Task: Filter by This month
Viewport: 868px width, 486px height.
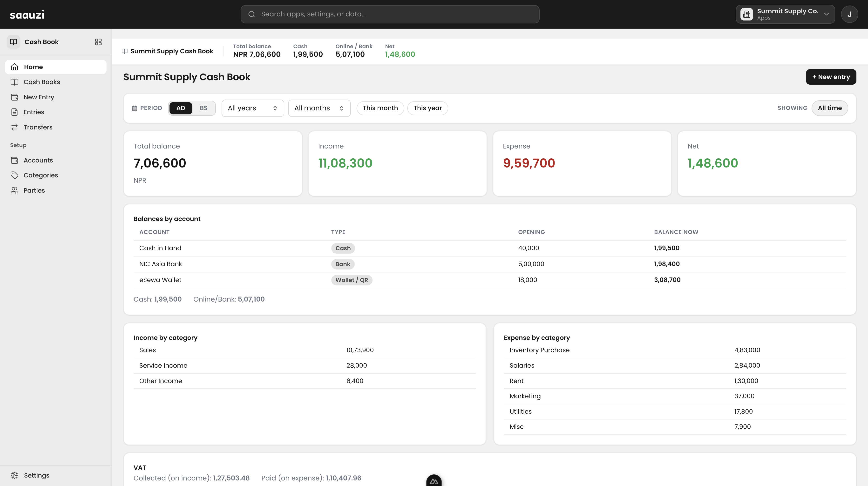Action: 380,108
